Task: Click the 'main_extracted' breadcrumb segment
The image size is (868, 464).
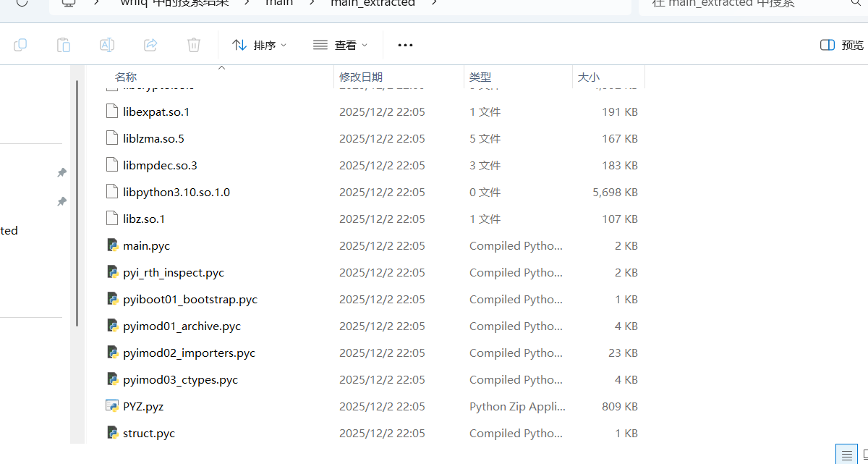Action: [x=373, y=3]
